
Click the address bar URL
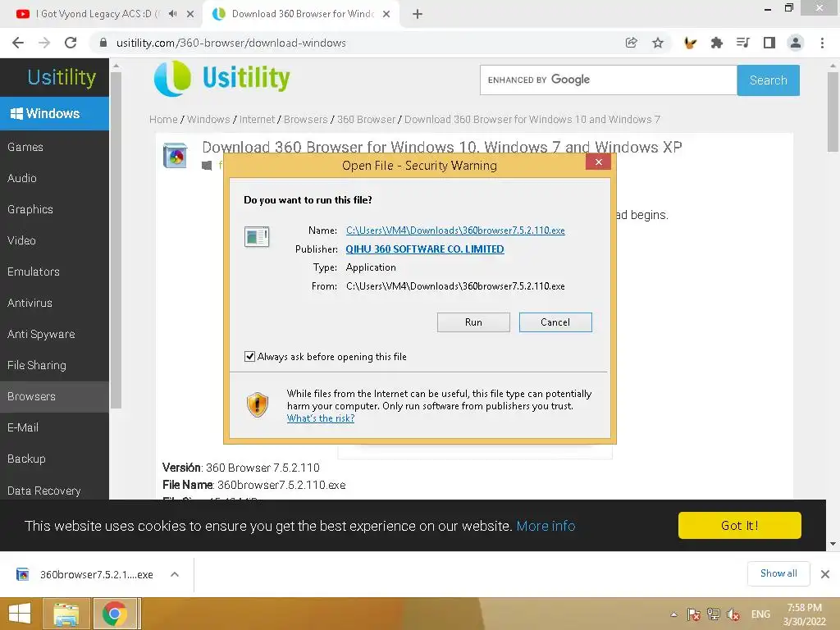pos(231,43)
